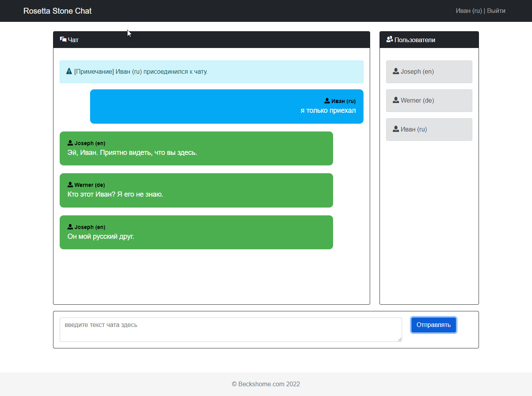Click the "Иван (ru) присоединился к чату" notice

(x=211, y=72)
